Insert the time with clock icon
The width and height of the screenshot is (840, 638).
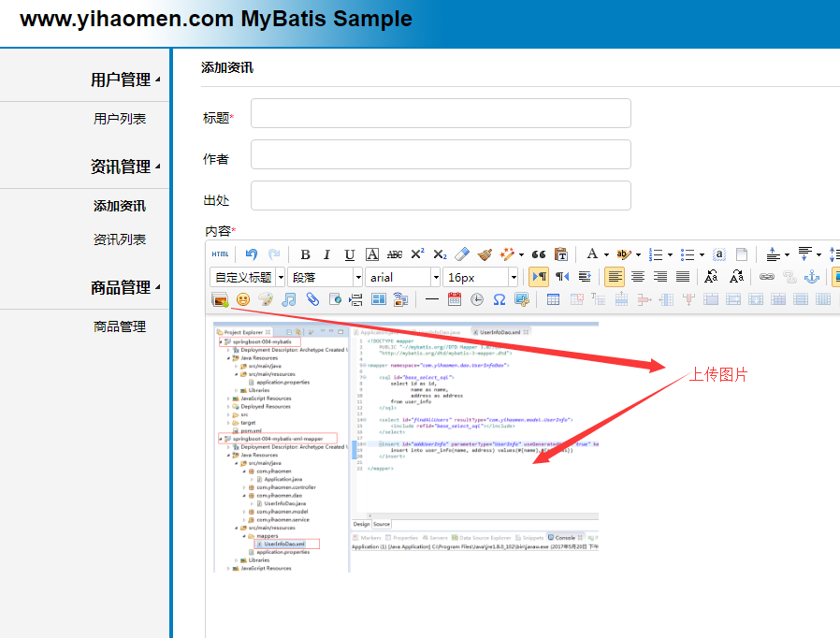tap(477, 299)
